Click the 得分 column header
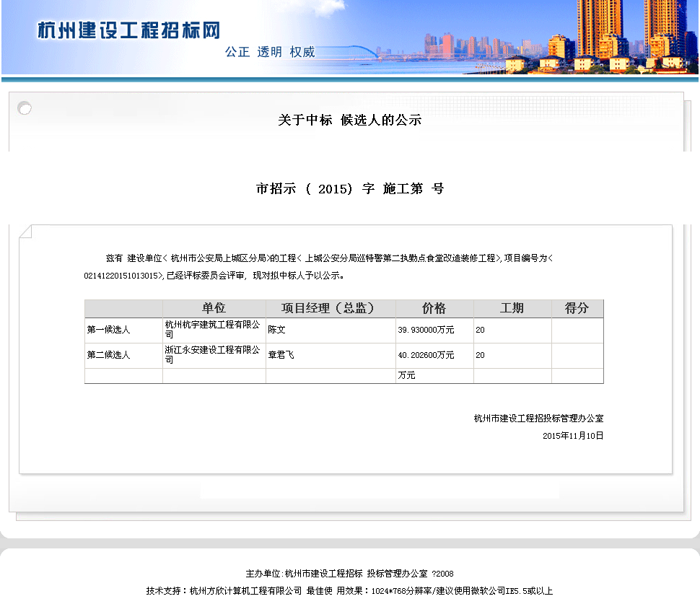 577,308
